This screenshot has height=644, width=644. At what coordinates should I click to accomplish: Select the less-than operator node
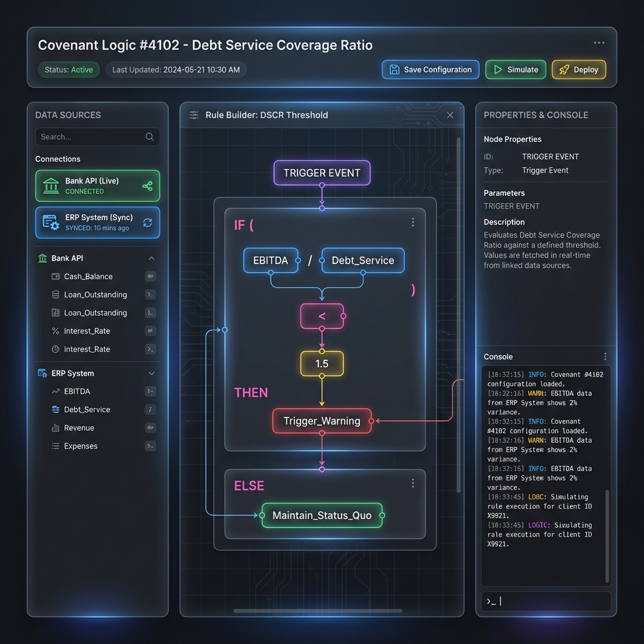[322, 316]
